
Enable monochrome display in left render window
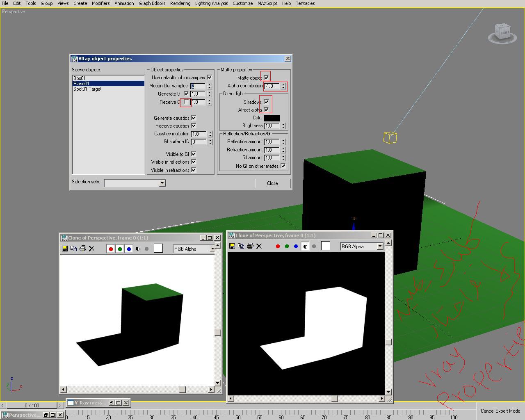[x=147, y=249]
